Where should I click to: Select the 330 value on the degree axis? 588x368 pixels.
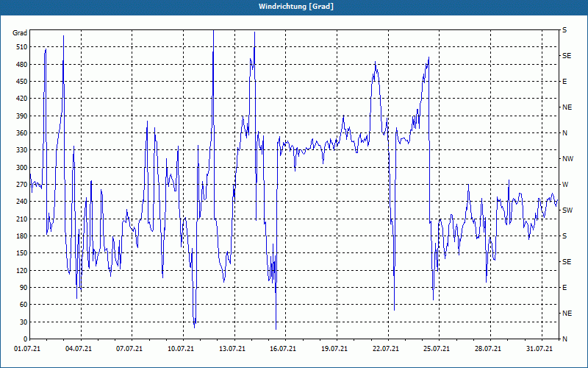click(x=22, y=150)
